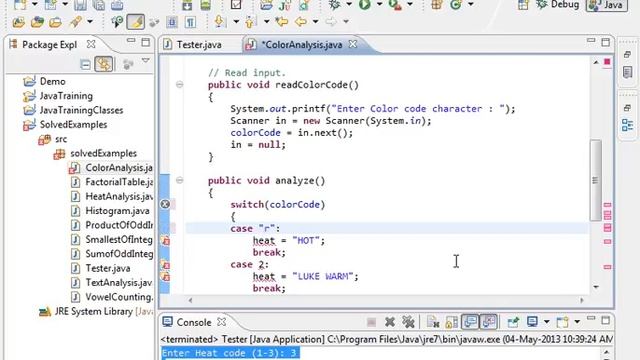Screen dimensions: 640x360
Task: Close the Console view tab
Action: (222, 322)
